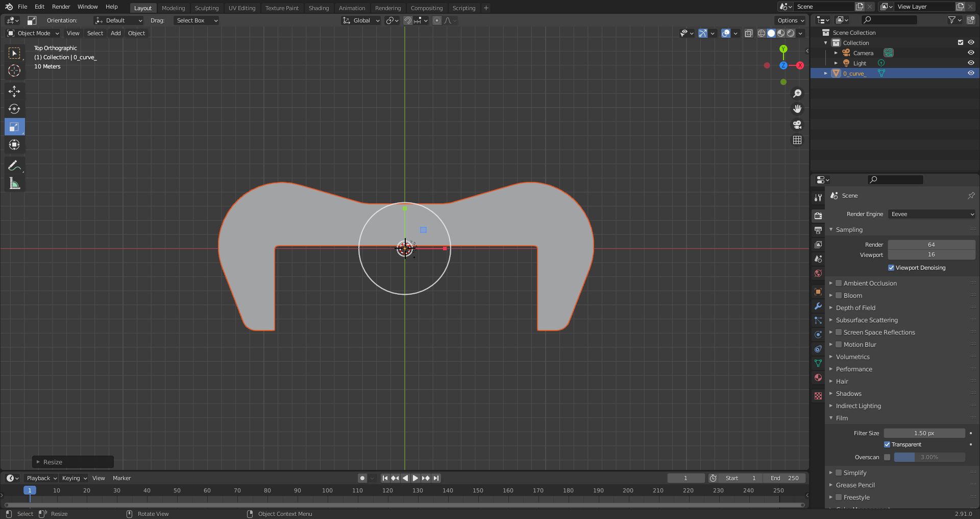Screen dimensions: 980x519
Task: Toggle camera view in viewport
Action: (x=797, y=125)
